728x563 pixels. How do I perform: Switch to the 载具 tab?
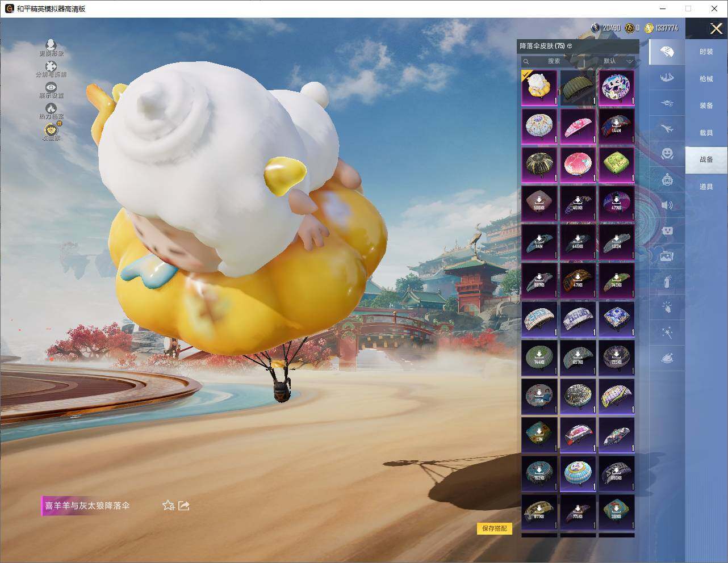(x=706, y=133)
